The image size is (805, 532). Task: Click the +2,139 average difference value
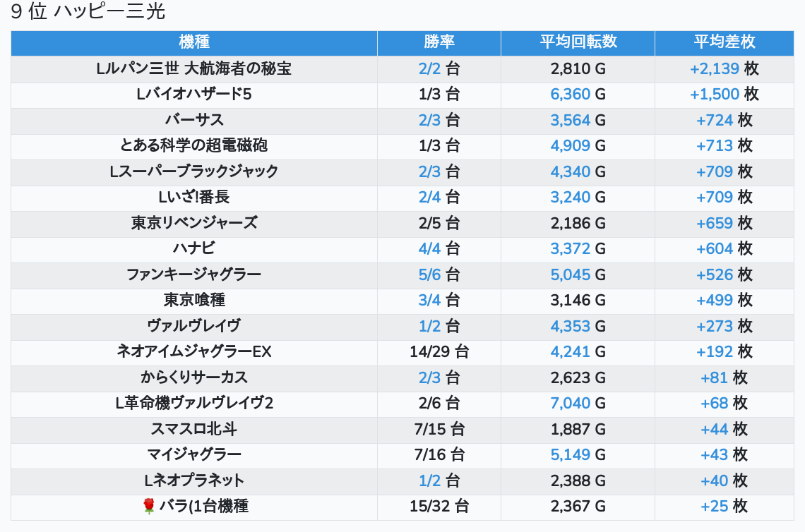pyautogui.click(x=715, y=68)
